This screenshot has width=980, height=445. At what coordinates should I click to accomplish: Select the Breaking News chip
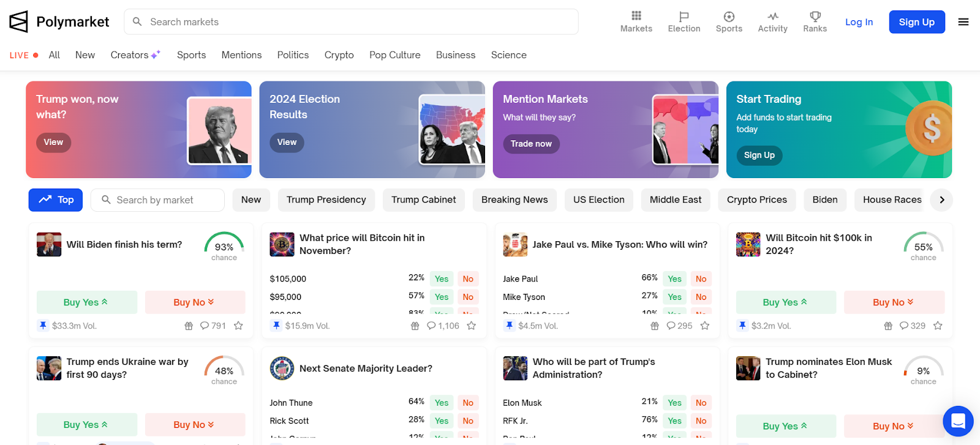514,200
